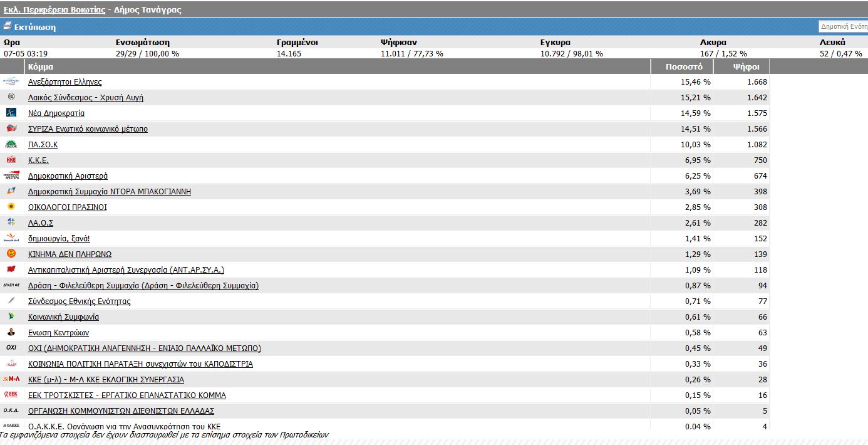The height and width of the screenshot is (445, 868).
Task: Open the Σύνδεσμος Εθνικής Ενότητας link
Action: 80,301
